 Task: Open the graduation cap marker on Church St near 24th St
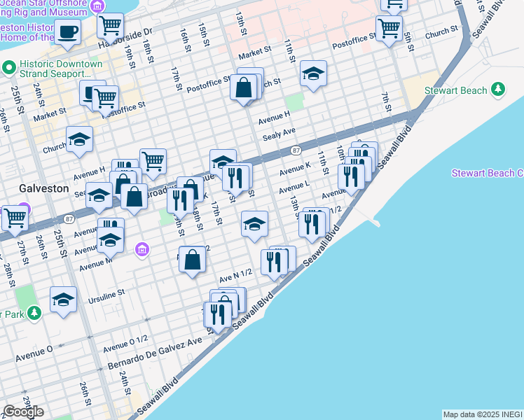(80, 141)
